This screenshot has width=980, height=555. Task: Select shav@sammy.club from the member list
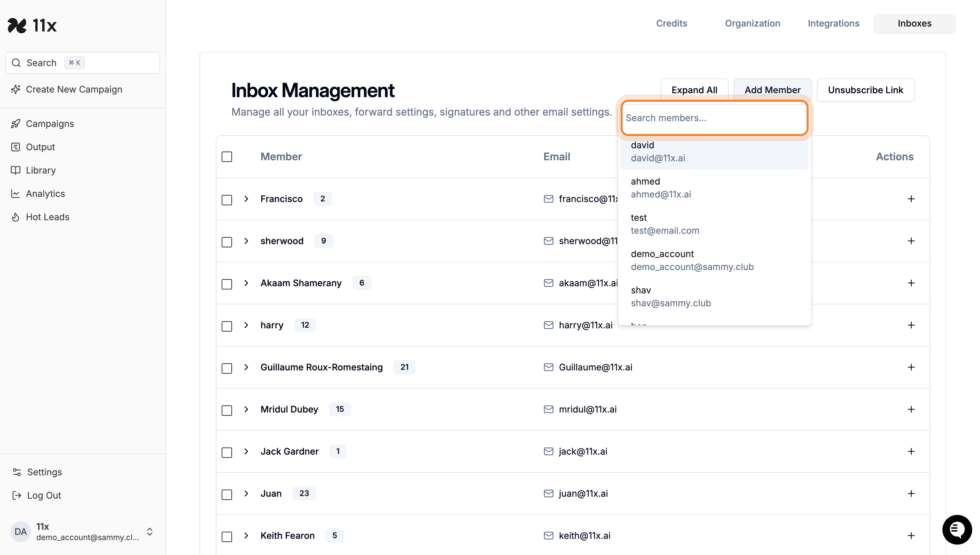pos(714,297)
